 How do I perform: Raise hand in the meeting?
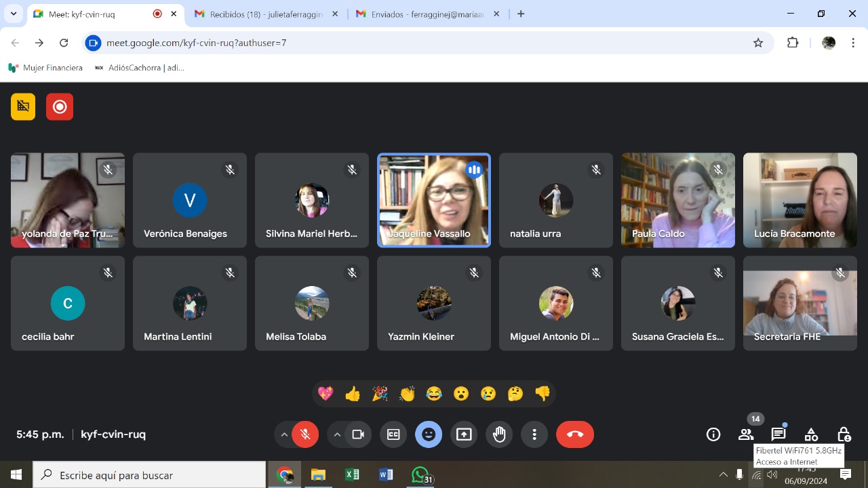pyautogui.click(x=499, y=434)
